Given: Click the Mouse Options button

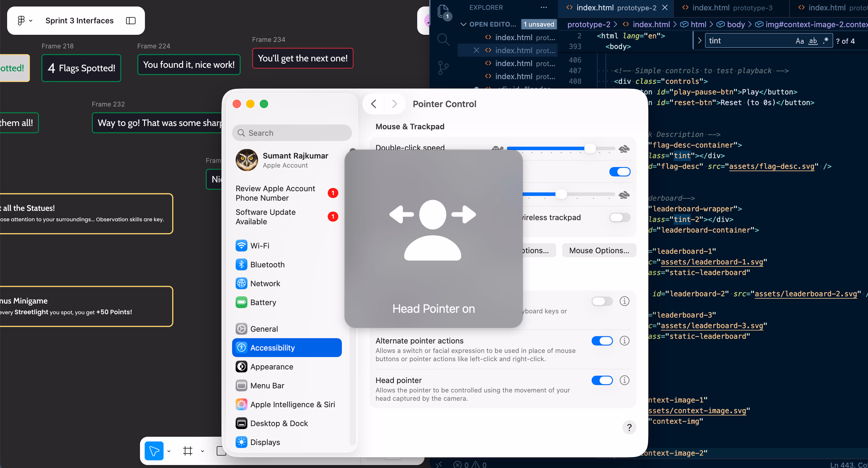Looking at the screenshot, I should tap(599, 251).
